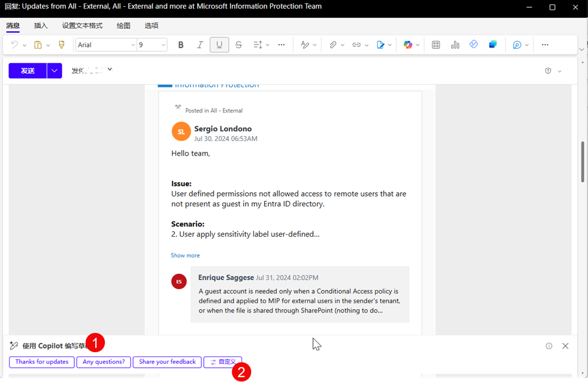Toggle Underline formatting
This screenshot has width=588, height=382.
pos(220,45)
